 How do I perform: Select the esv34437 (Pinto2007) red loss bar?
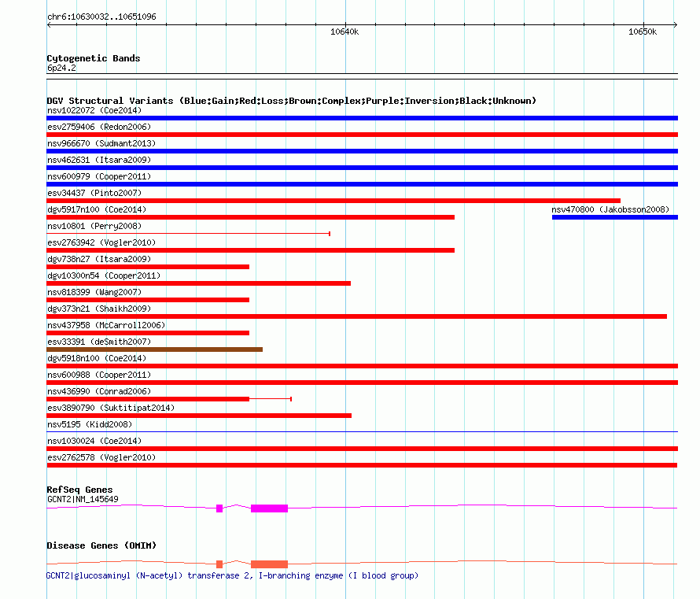click(x=333, y=201)
